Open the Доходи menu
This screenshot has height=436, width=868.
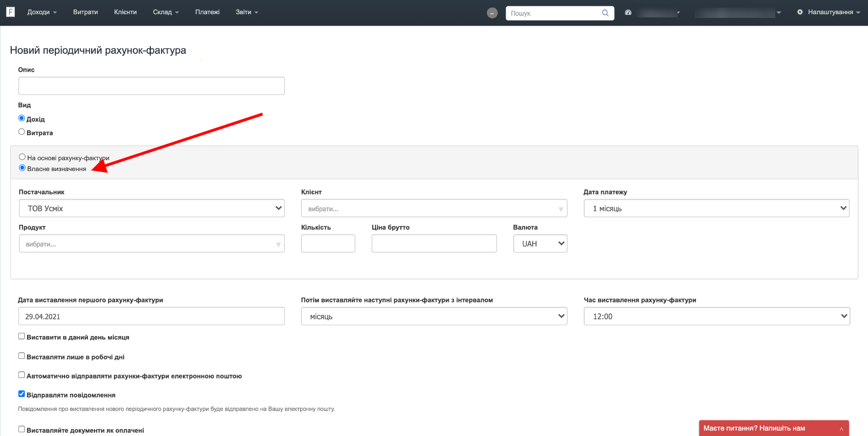tap(42, 12)
